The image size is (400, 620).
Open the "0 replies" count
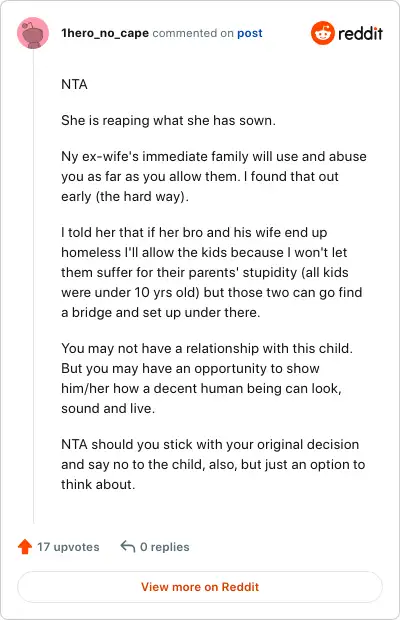[x=164, y=547]
